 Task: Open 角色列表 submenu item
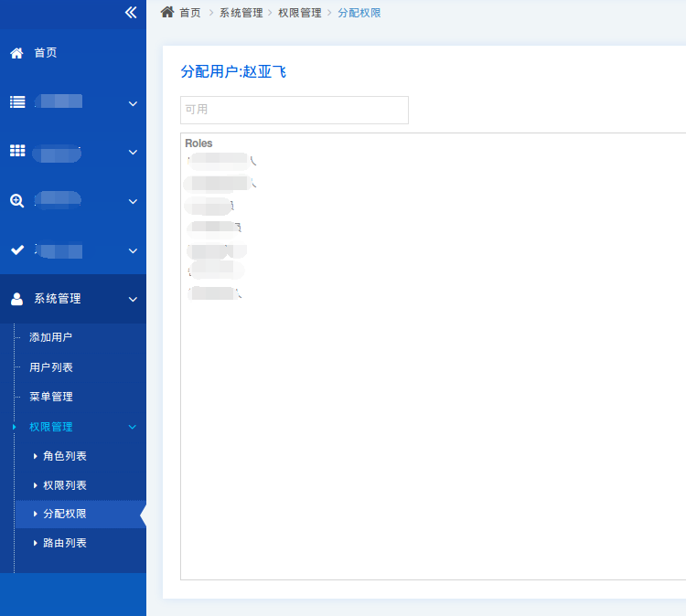[64, 456]
